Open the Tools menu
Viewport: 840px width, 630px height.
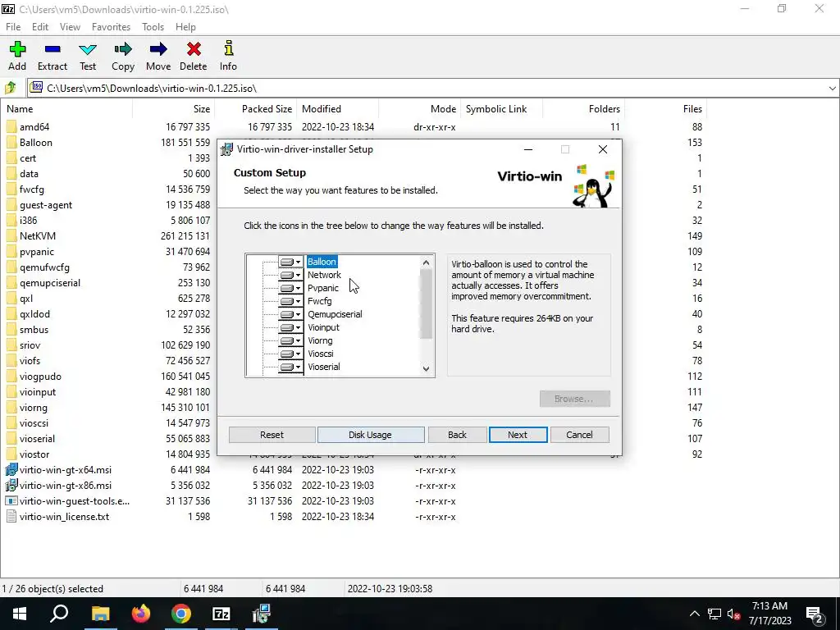point(153,27)
